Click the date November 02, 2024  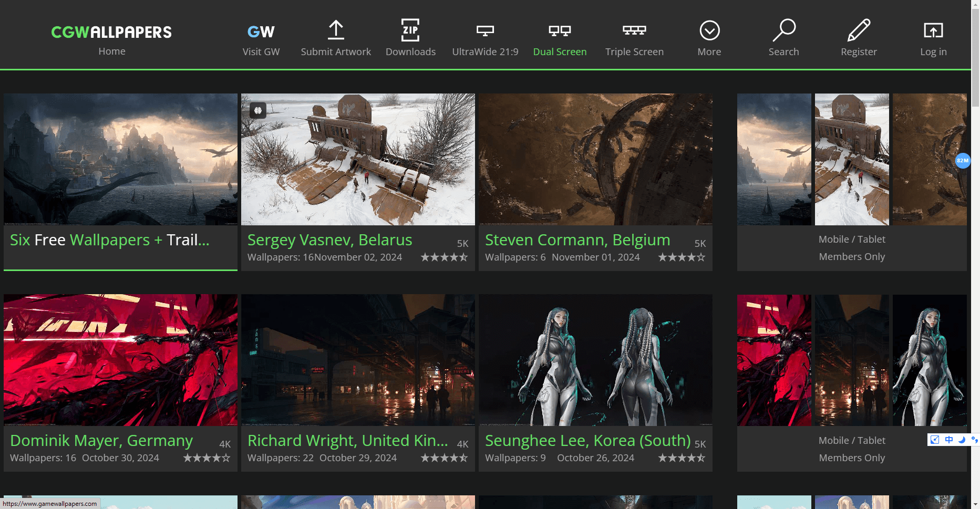(358, 257)
